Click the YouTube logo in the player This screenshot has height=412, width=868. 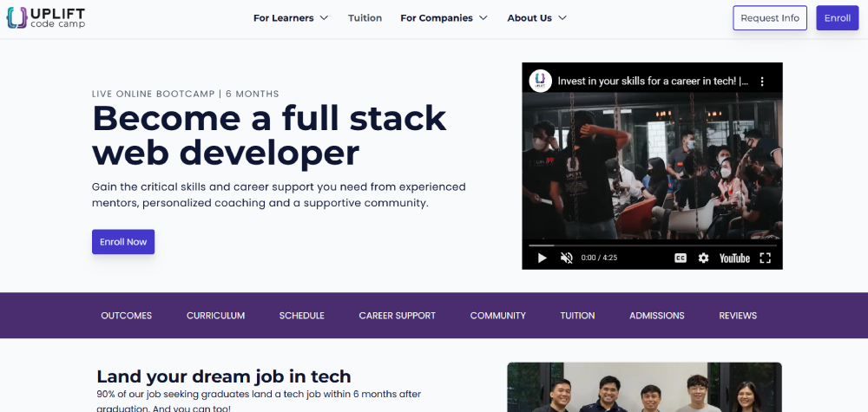tap(734, 258)
